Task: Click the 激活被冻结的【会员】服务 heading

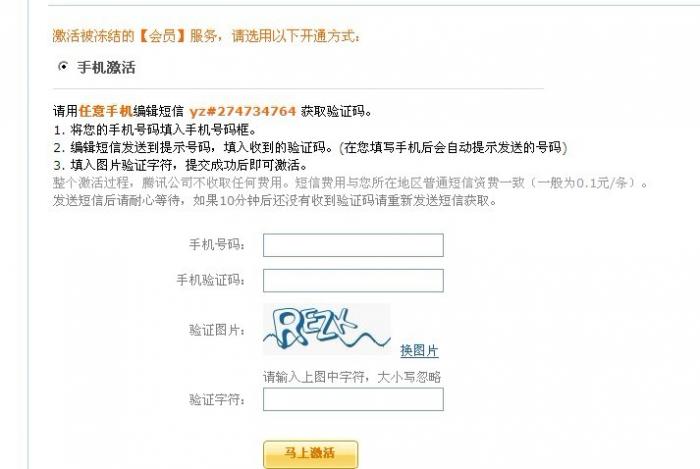Action: click(x=135, y=36)
